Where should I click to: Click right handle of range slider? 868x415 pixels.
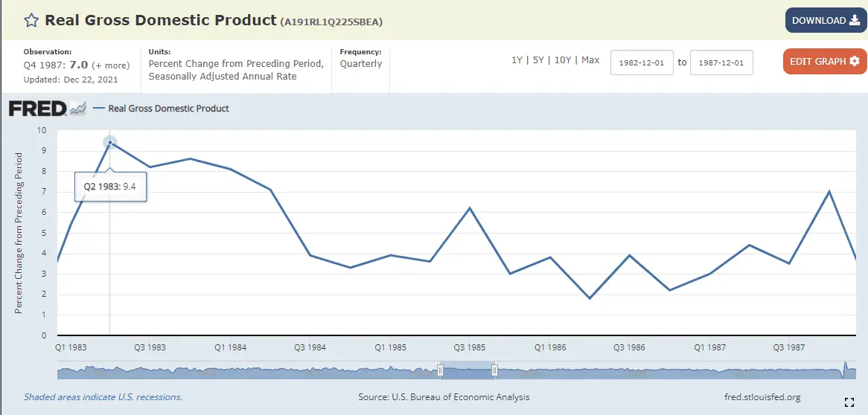tap(494, 370)
